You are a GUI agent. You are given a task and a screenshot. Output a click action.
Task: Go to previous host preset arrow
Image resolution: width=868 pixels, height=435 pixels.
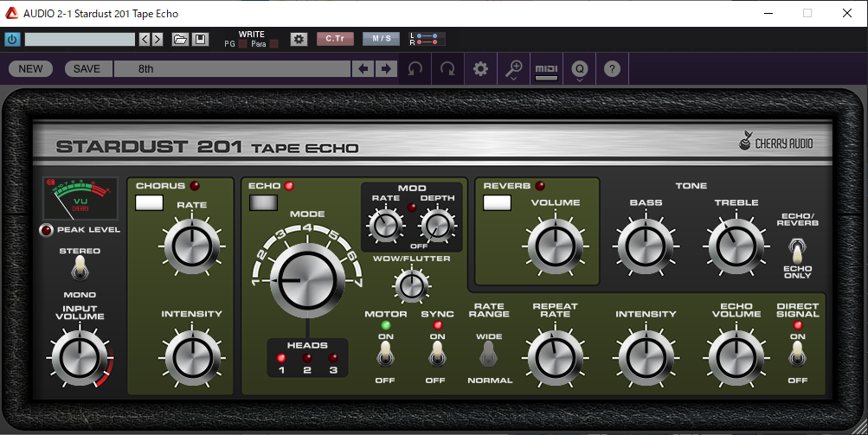pos(145,39)
